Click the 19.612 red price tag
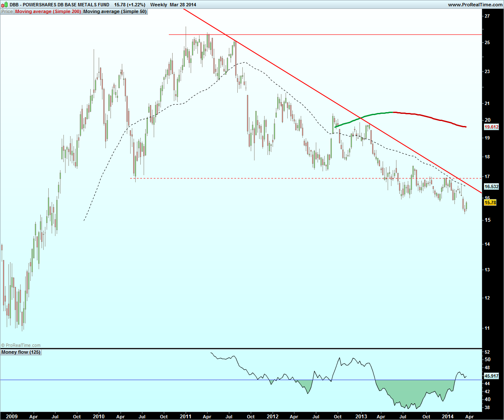Viewport: 504px width, 420px height. pyautogui.click(x=491, y=126)
